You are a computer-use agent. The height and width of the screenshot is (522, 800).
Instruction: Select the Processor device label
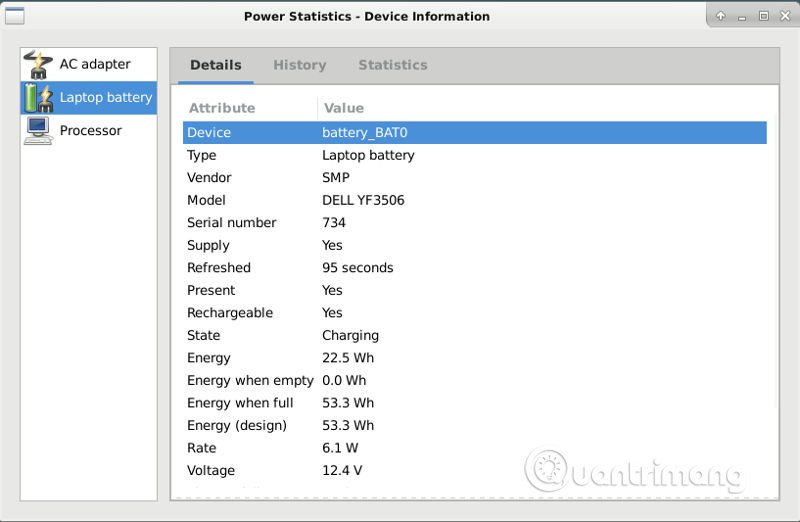tap(91, 131)
